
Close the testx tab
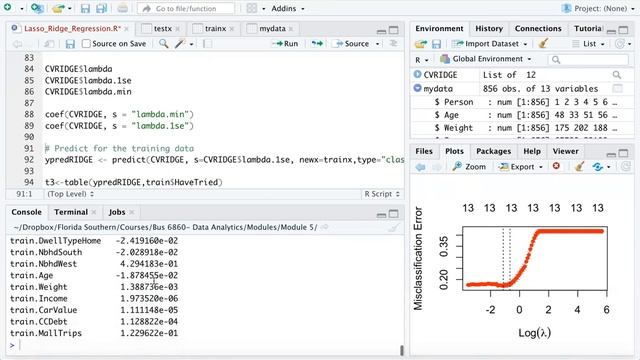(178, 29)
